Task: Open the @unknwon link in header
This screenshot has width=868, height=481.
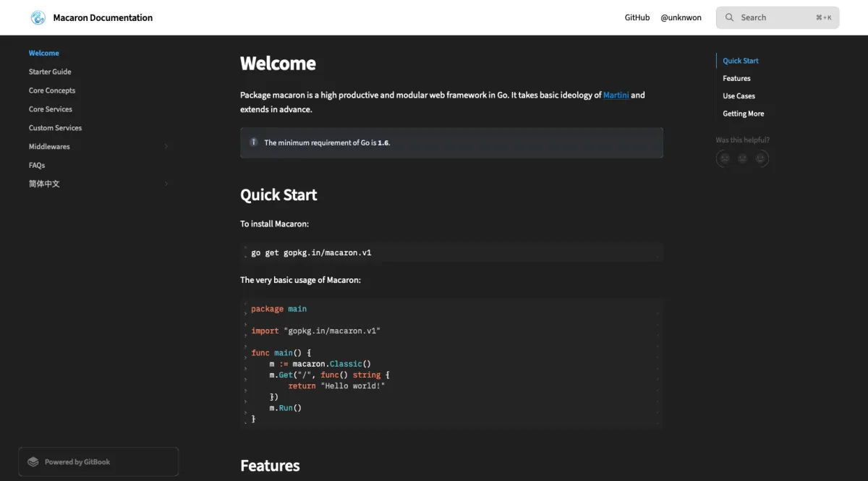Action: coord(681,17)
